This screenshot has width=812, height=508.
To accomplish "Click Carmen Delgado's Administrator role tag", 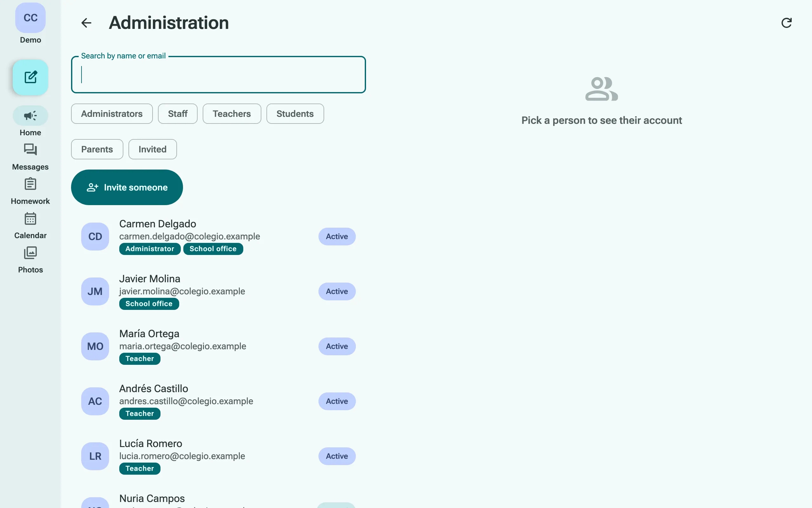I will pyautogui.click(x=150, y=249).
